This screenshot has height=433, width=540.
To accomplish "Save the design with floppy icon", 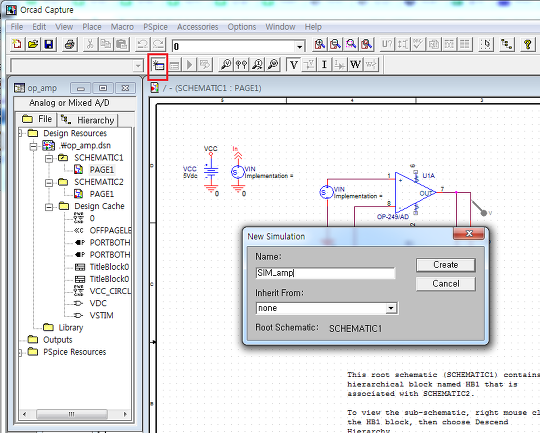I will [49, 44].
